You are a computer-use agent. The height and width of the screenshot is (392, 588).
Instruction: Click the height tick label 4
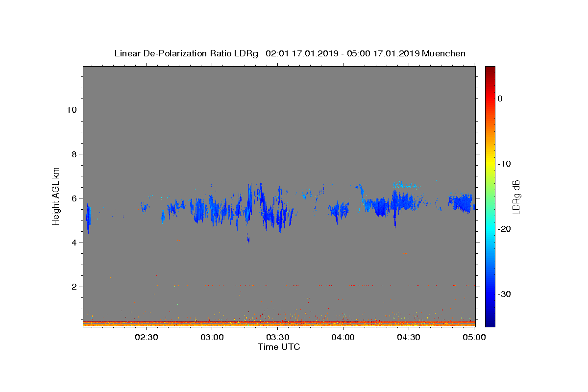pos(73,243)
